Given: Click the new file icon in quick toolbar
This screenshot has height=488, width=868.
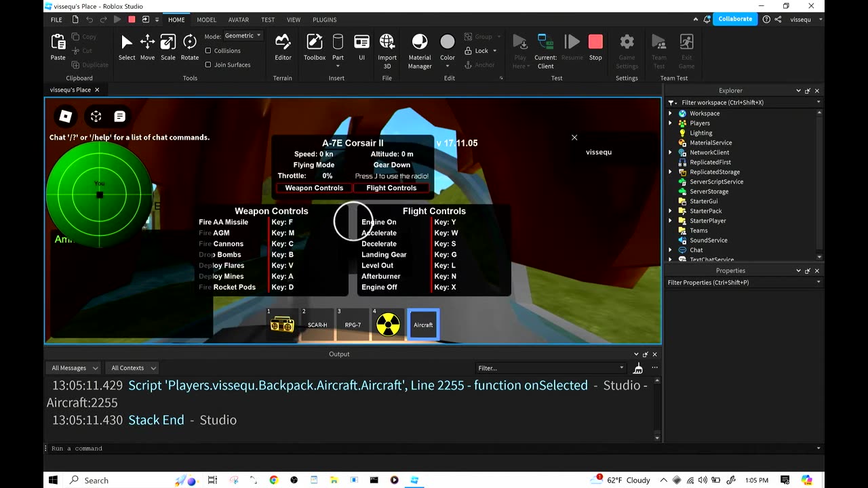Looking at the screenshot, I should (x=75, y=20).
